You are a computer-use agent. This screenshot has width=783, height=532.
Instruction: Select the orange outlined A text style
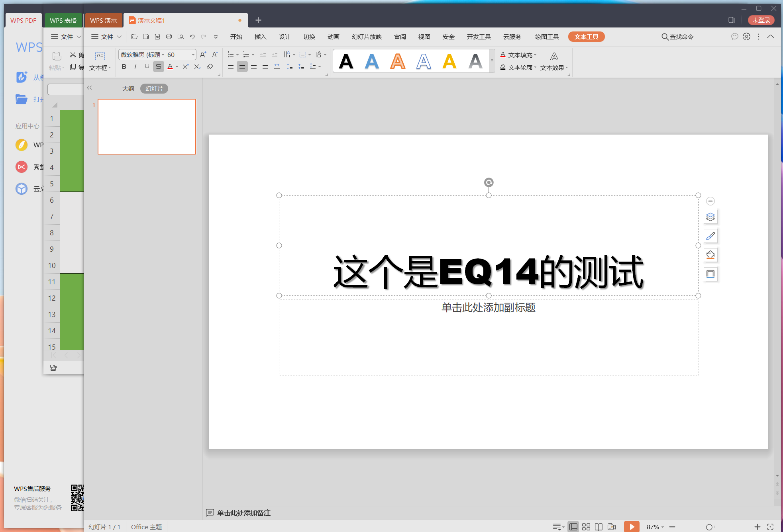click(x=398, y=61)
